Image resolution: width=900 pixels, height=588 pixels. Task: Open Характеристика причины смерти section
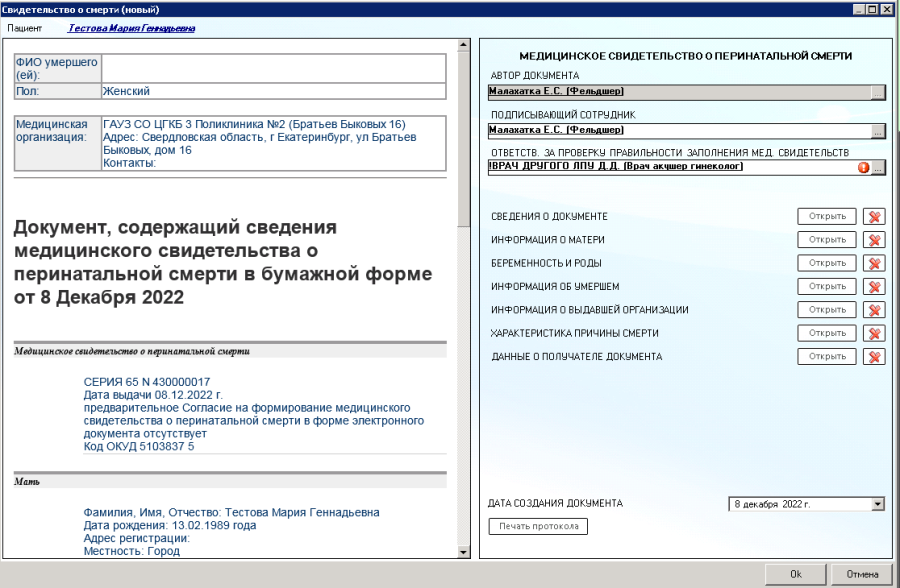tap(827, 334)
